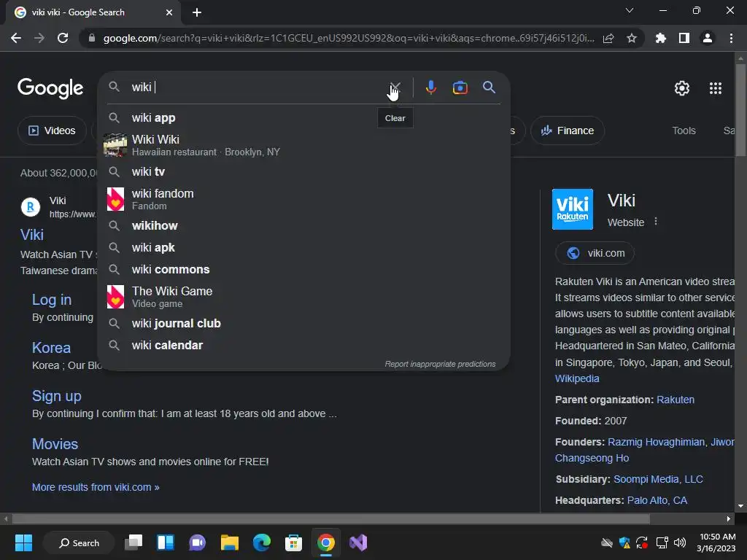This screenshot has height=560, width=747.
Task: Select the Finance filter chip
Action: 568,131
